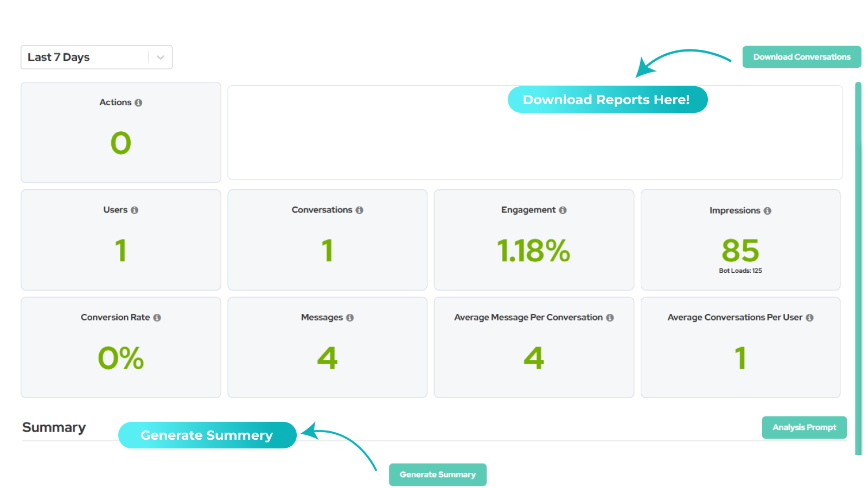This screenshot has height=488, width=868.
Task: Click the info icon beside Users
Action: click(135, 210)
